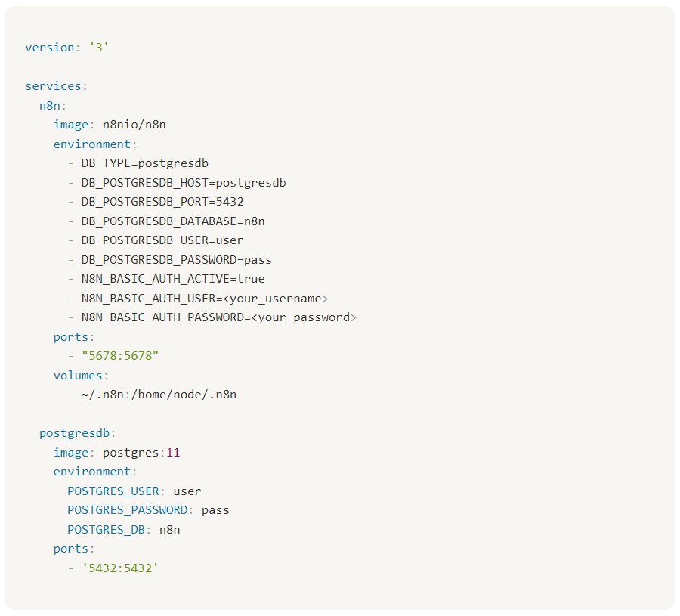Click the "volumes:" key

click(x=81, y=375)
